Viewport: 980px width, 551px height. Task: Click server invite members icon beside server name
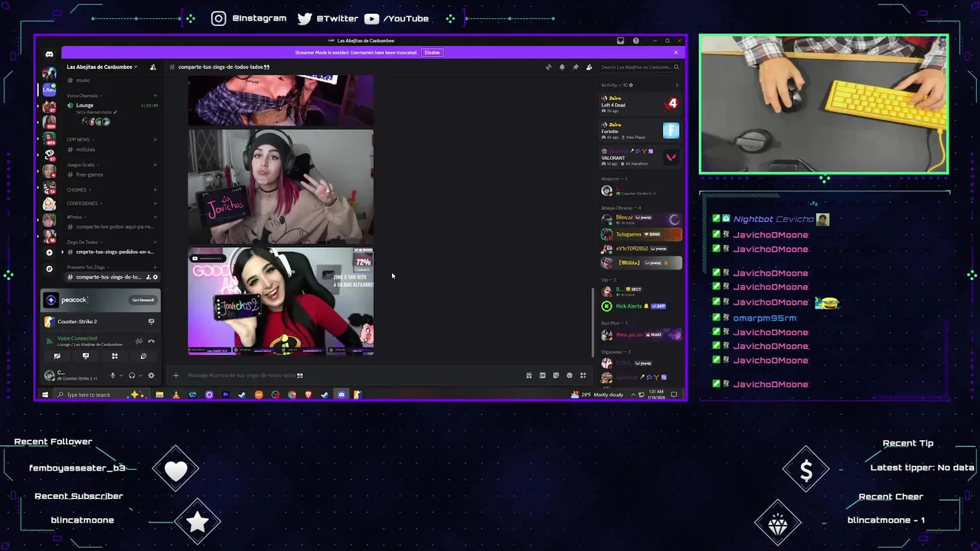point(152,67)
